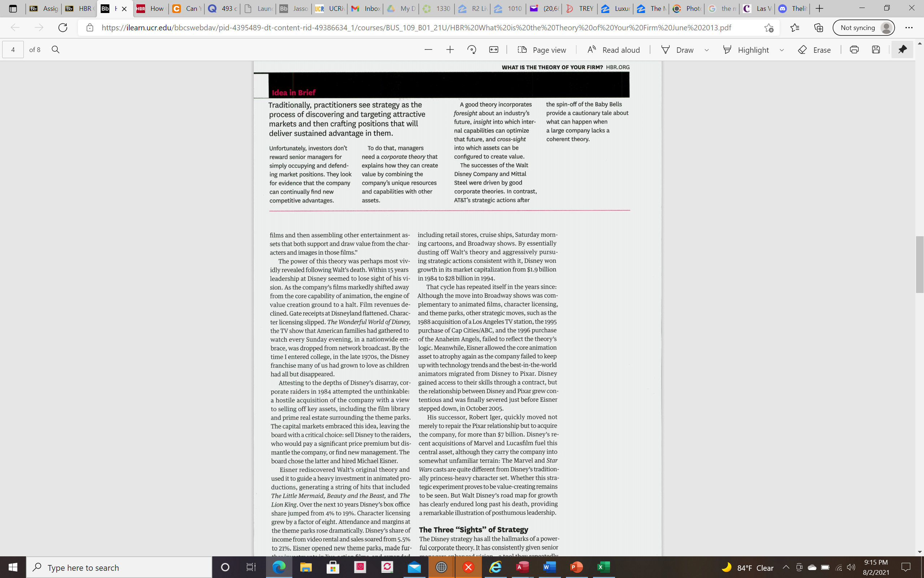Toggle the Draw tool
The width and height of the screenshot is (924, 578).
(x=677, y=50)
